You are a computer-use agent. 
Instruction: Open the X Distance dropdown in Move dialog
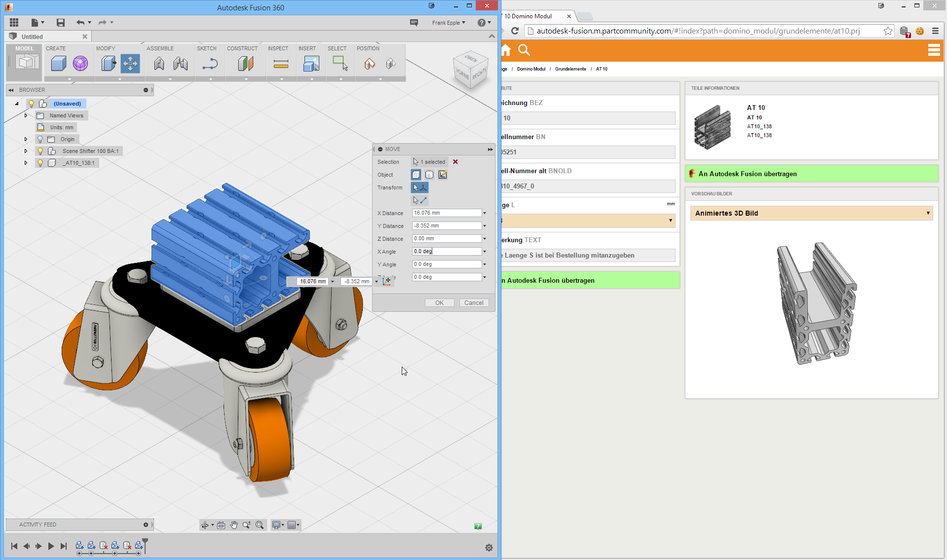point(485,213)
